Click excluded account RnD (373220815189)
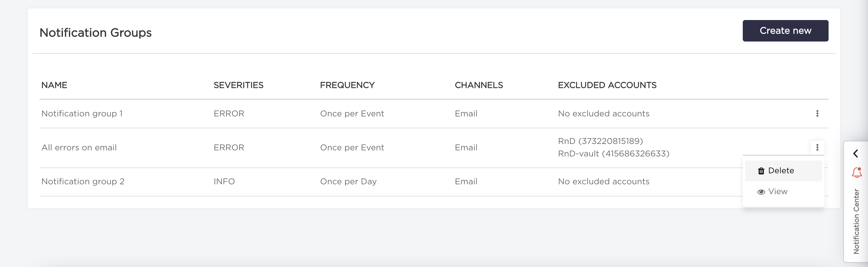 600,141
